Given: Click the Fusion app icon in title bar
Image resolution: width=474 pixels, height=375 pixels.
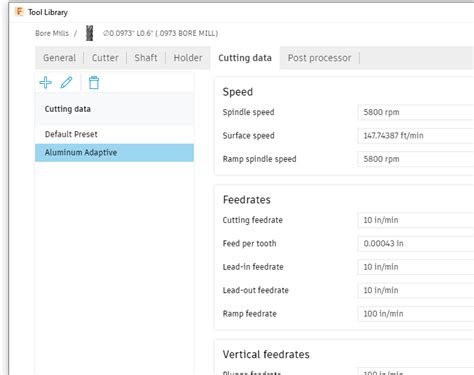Looking at the screenshot, I should [19, 12].
